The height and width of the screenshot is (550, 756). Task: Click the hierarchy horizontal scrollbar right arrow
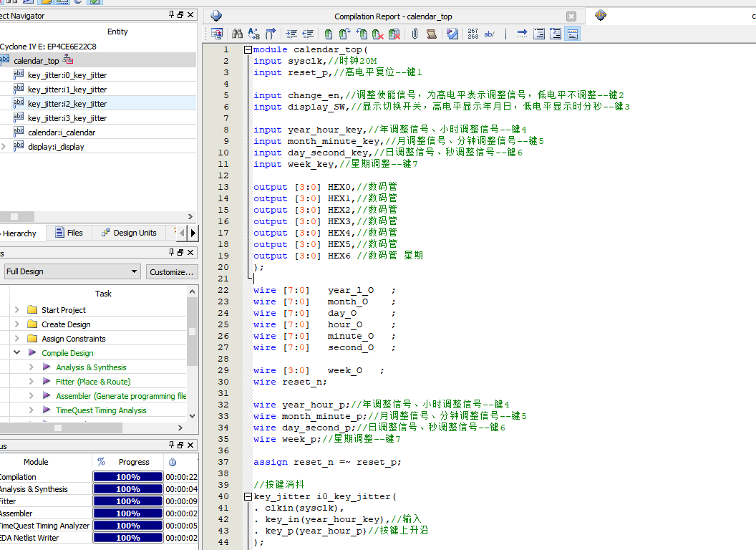pyautogui.click(x=190, y=216)
